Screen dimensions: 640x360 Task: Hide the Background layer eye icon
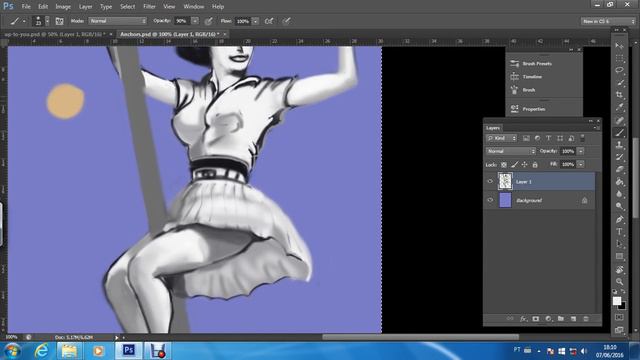(490, 200)
